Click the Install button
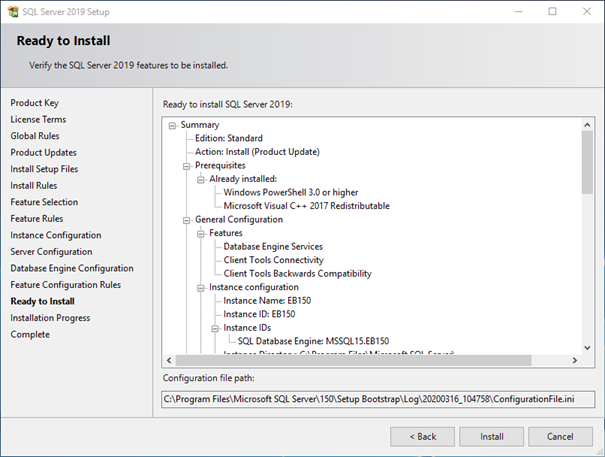 tap(491, 437)
